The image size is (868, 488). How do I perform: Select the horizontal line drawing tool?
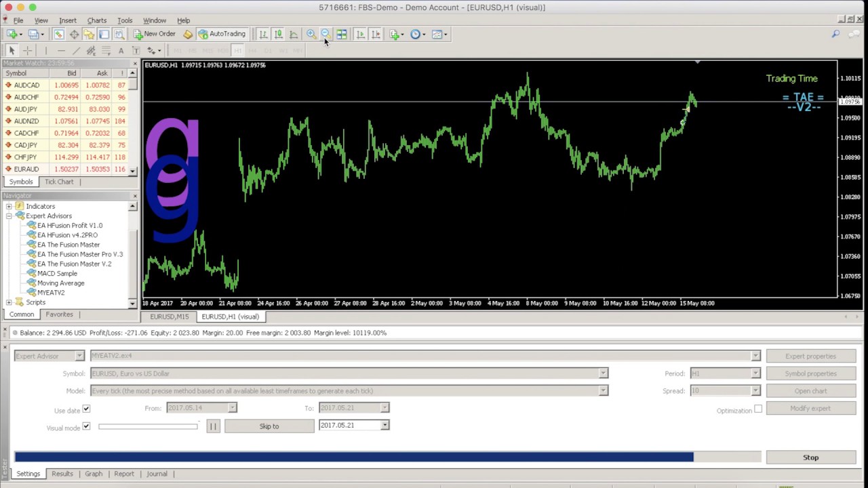click(60, 51)
